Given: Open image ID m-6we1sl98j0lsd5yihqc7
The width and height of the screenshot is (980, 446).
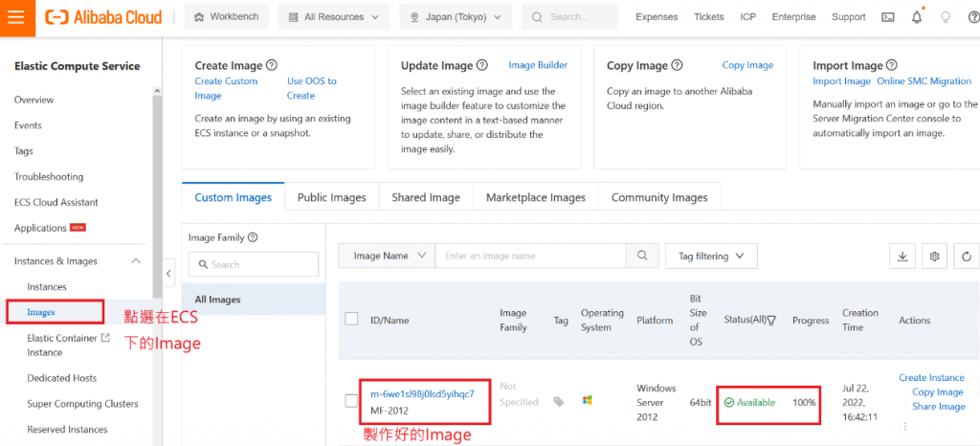Looking at the screenshot, I should click(422, 394).
